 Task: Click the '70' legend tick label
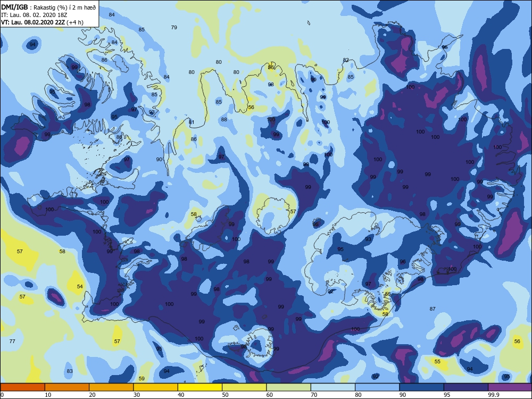pyautogui.click(x=314, y=395)
